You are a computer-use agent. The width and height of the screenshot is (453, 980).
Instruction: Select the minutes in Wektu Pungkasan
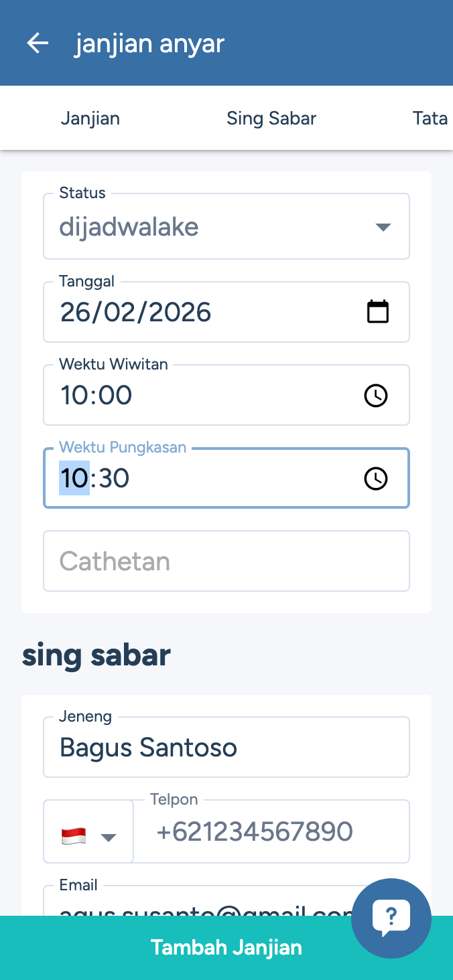click(113, 479)
